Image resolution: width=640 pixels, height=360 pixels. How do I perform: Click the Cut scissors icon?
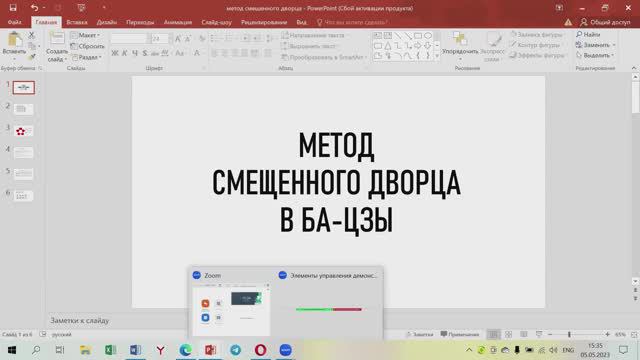tap(31, 36)
